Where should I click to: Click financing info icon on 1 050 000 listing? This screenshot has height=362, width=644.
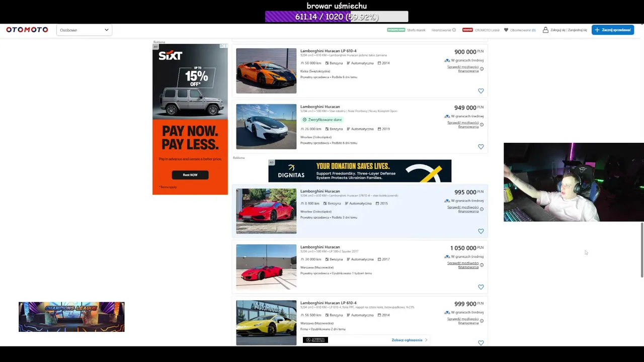481,265
